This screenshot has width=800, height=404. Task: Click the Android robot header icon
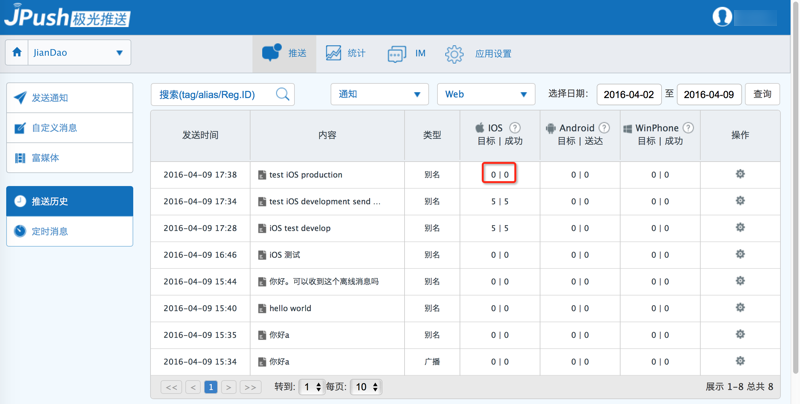(x=551, y=128)
